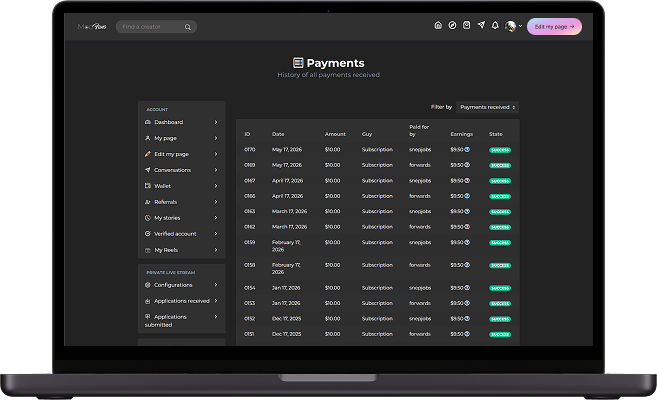
Task: Click the $10.00 amount in Dec 17 forwards row
Action: [x=332, y=334]
